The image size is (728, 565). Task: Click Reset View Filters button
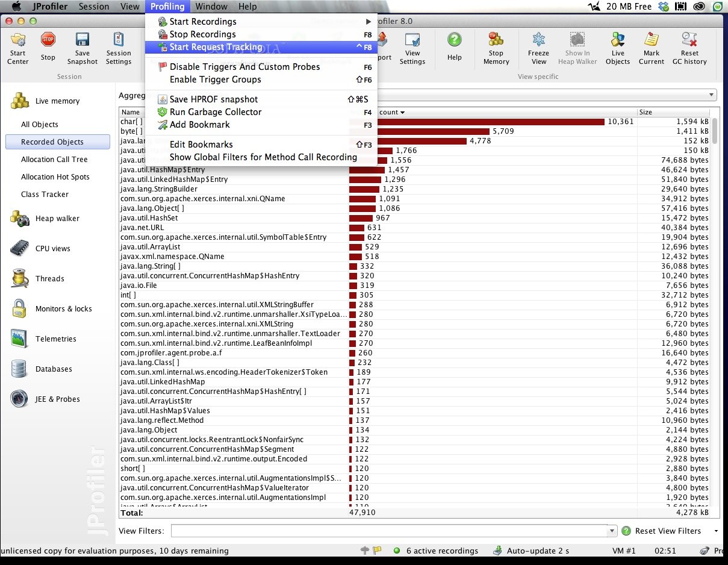point(668,531)
